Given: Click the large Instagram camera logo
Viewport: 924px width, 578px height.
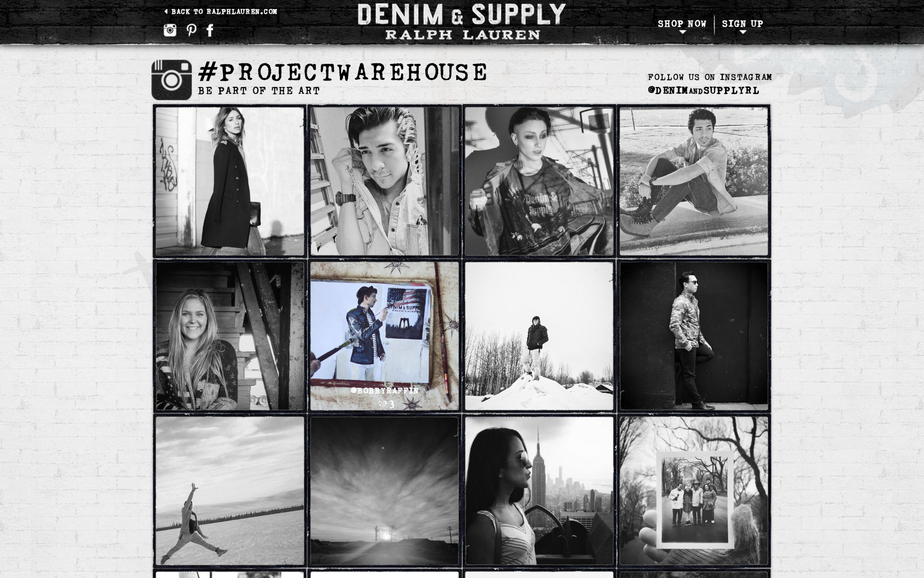Looking at the screenshot, I should [171, 80].
